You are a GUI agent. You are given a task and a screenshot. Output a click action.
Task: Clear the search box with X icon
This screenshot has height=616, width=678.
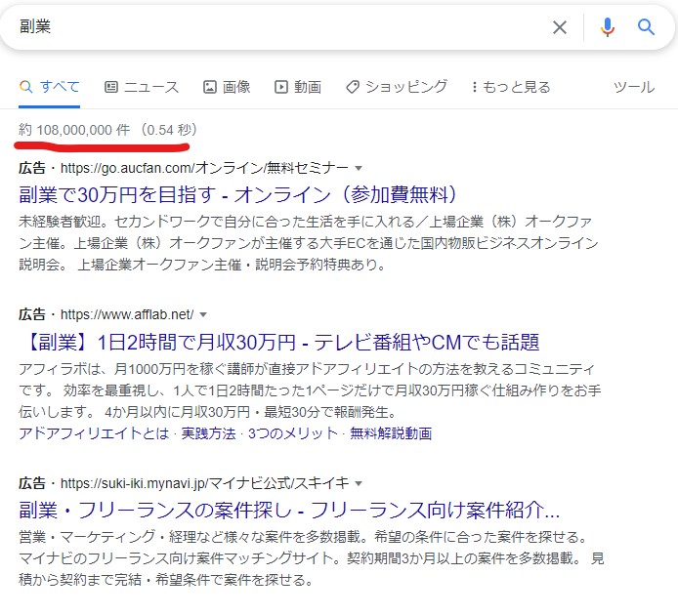pos(560,27)
